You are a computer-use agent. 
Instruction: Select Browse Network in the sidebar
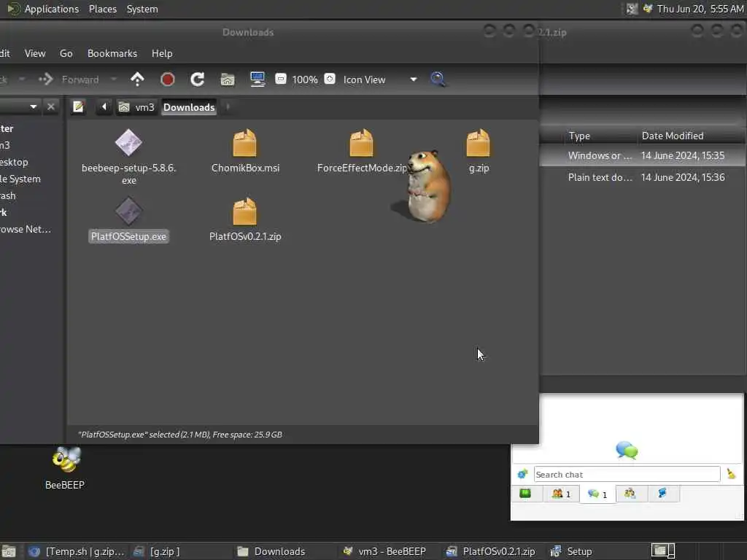coord(26,229)
